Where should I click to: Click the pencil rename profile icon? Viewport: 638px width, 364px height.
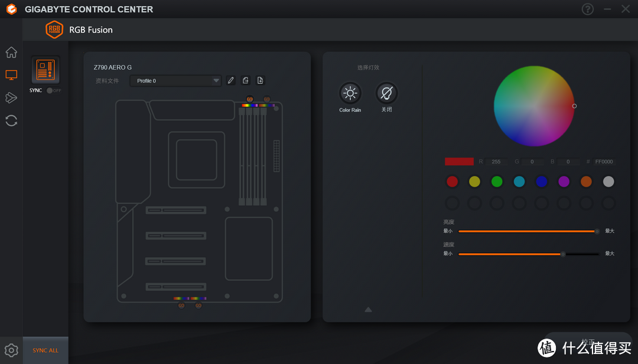(231, 80)
